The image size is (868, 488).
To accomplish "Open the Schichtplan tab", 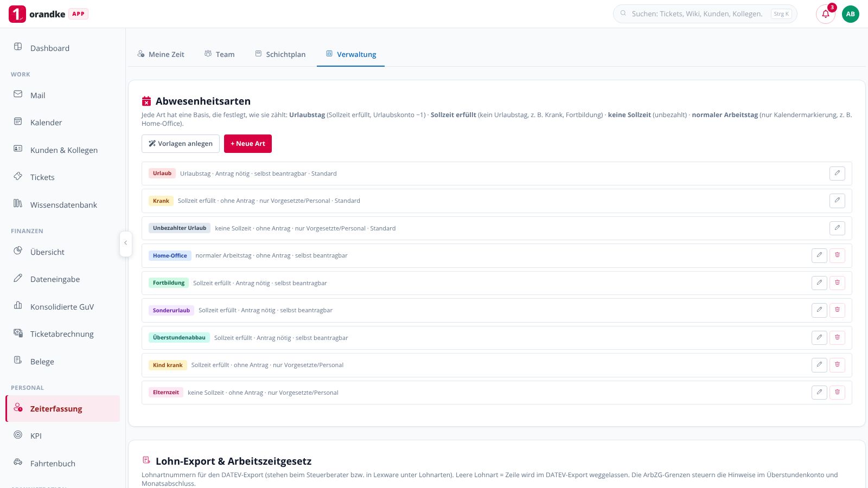I will (x=280, y=54).
